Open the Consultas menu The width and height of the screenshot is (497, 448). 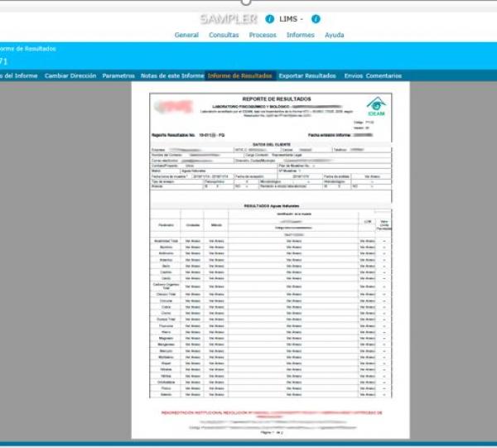224,36
